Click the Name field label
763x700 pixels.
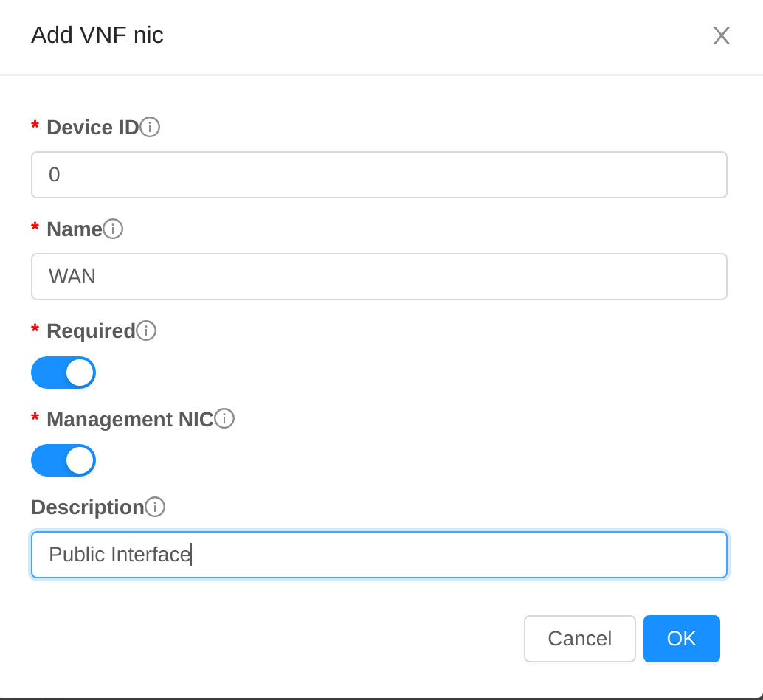74,229
